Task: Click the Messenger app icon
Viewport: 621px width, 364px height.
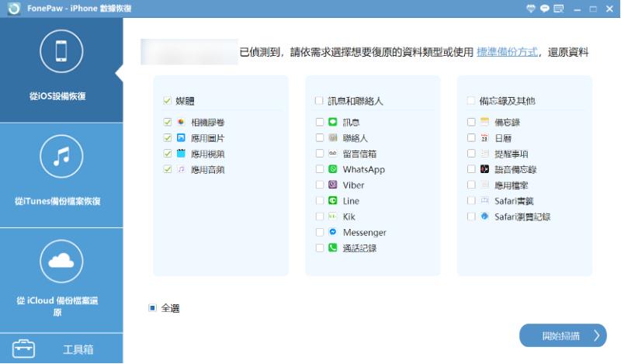Action: pyautogui.click(x=333, y=232)
